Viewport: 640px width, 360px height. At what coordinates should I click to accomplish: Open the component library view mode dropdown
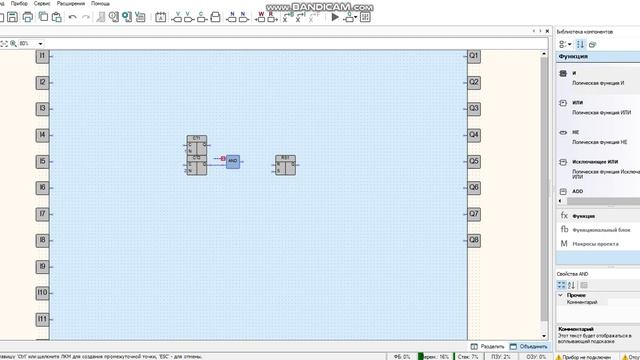tap(565, 44)
